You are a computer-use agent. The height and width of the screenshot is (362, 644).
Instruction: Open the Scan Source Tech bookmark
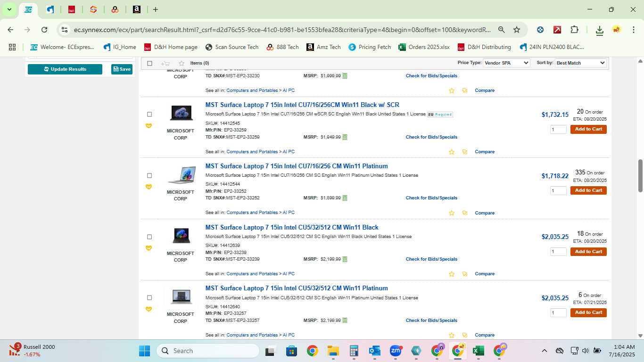pos(232,47)
